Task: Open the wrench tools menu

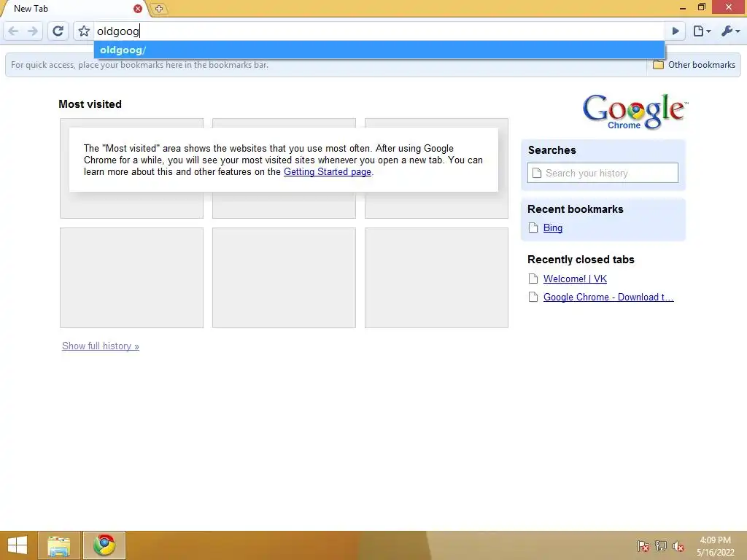Action: 730,31
